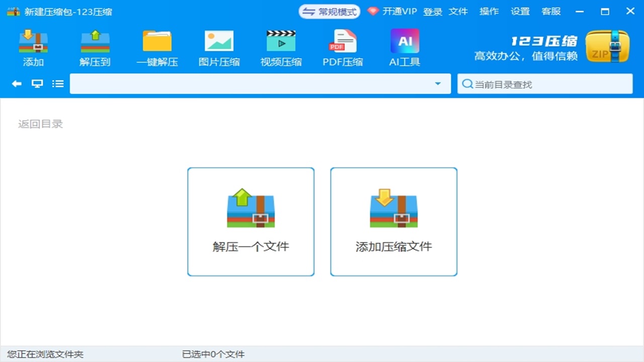Open the 文件 menu
The height and width of the screenshot is (362, 644).
458,11
